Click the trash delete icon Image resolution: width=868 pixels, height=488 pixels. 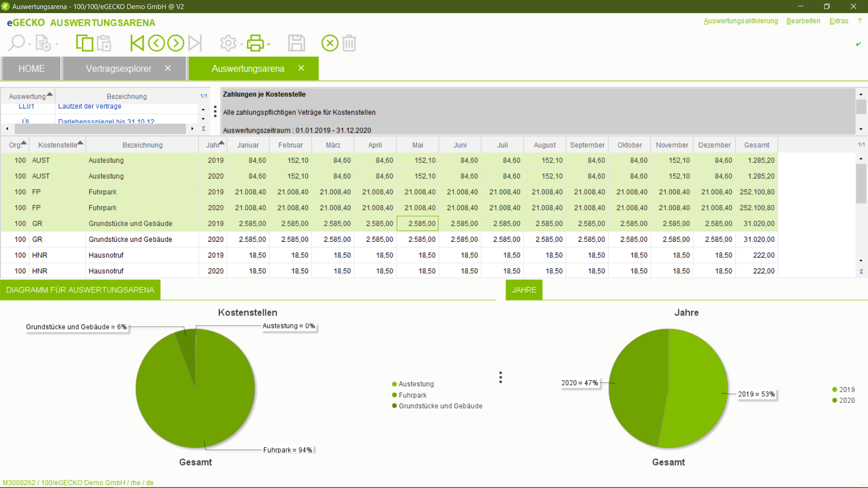[x=349, y=43]
